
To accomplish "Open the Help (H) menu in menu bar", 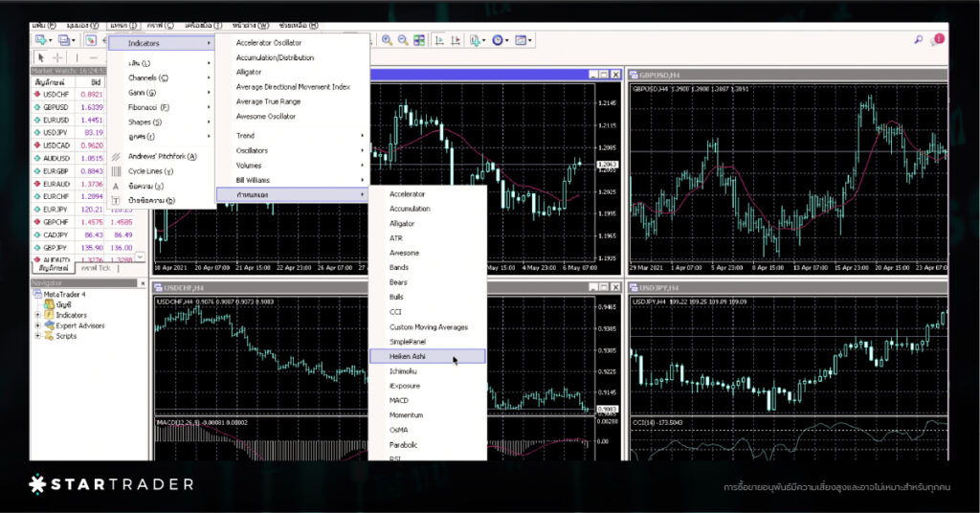I will 299,26.
